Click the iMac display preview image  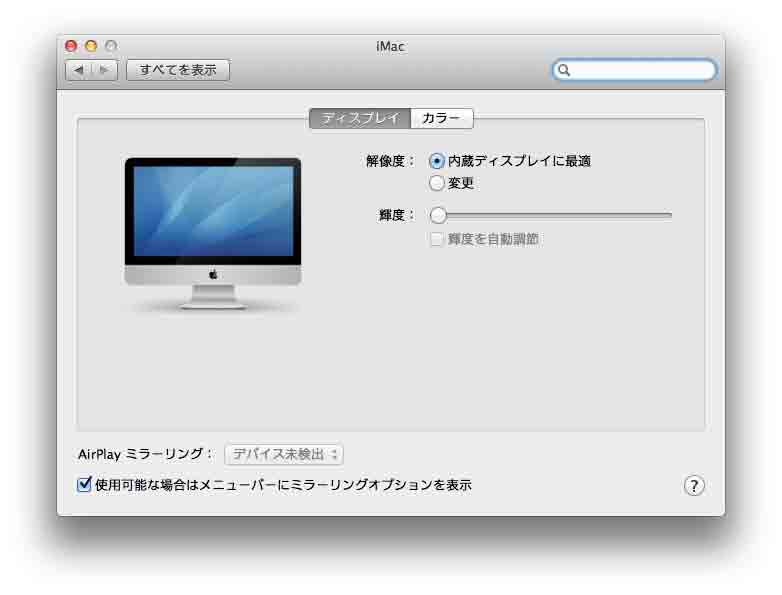[x=213, y=234]
